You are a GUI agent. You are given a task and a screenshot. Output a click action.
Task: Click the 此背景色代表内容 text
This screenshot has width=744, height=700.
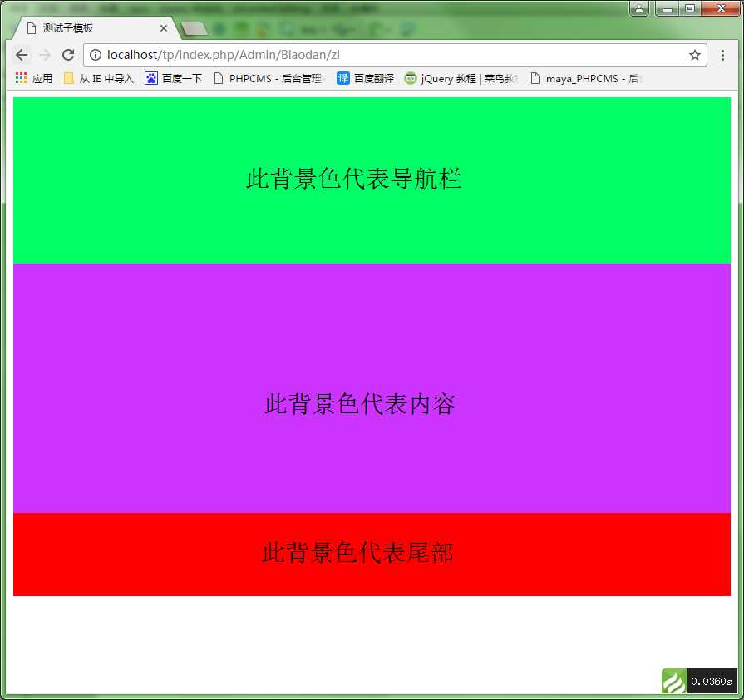pyautogui.click(x=360, y=404)
